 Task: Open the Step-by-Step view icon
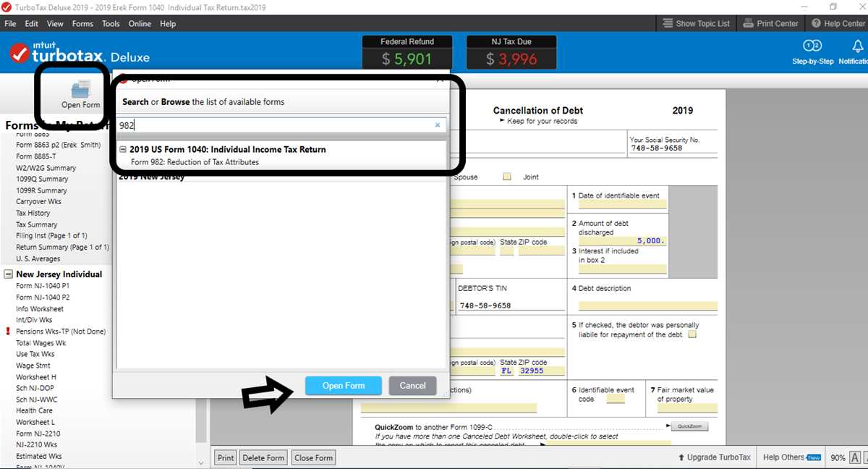(x=812, y=46)
